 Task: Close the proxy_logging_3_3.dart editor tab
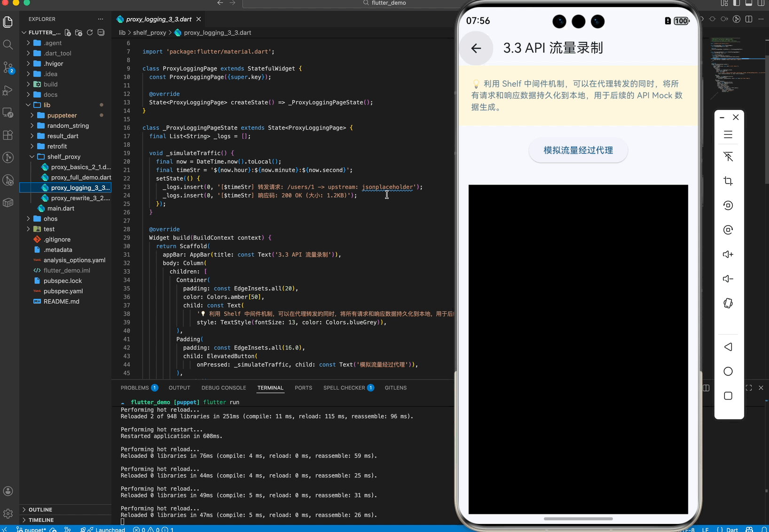[199, 19]
